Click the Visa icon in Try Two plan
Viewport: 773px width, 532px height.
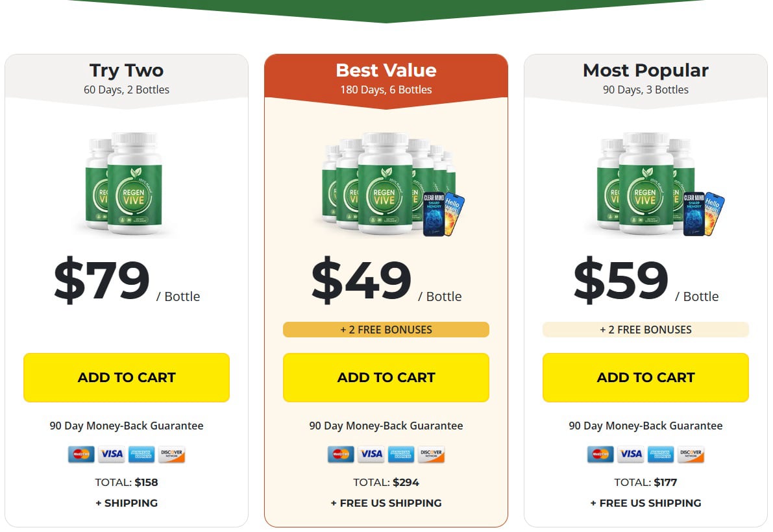(112, 454)
